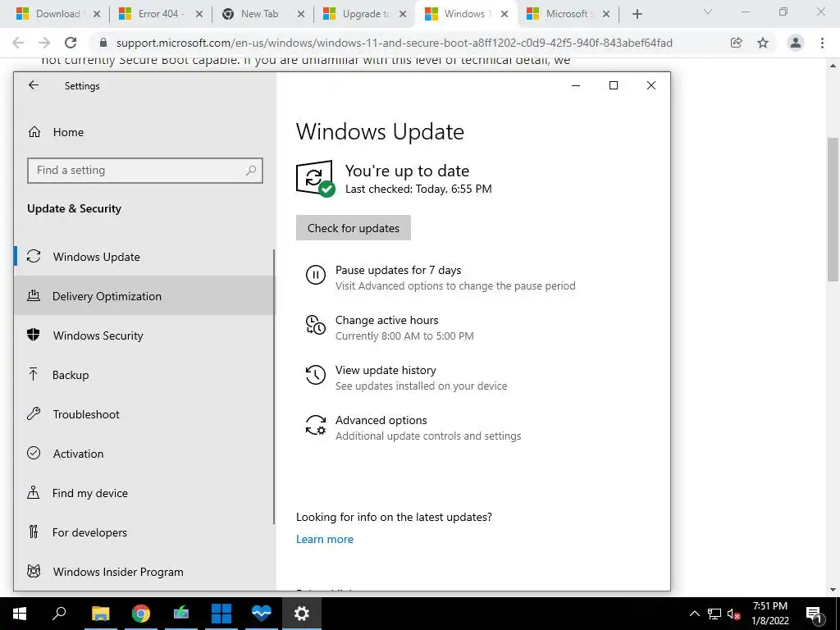Switch to the Download browser tab
The image size is (840, 630).
coord(58,14)
